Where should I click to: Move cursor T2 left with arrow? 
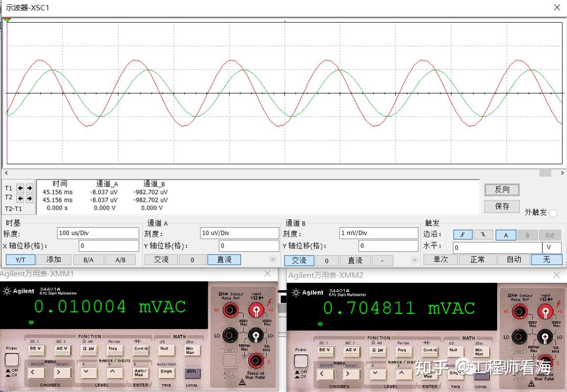click(x=20, y=198)
